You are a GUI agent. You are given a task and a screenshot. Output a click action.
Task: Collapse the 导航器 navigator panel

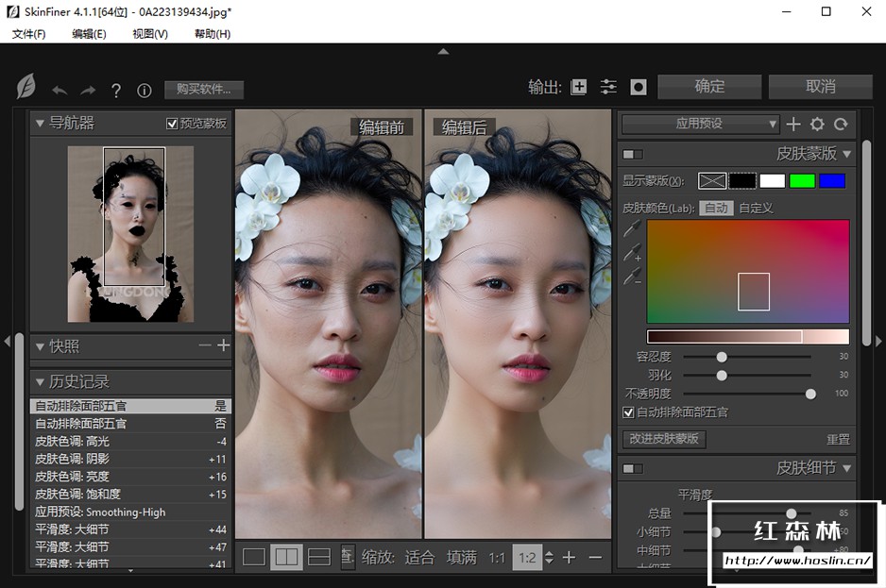coord(40,123)
